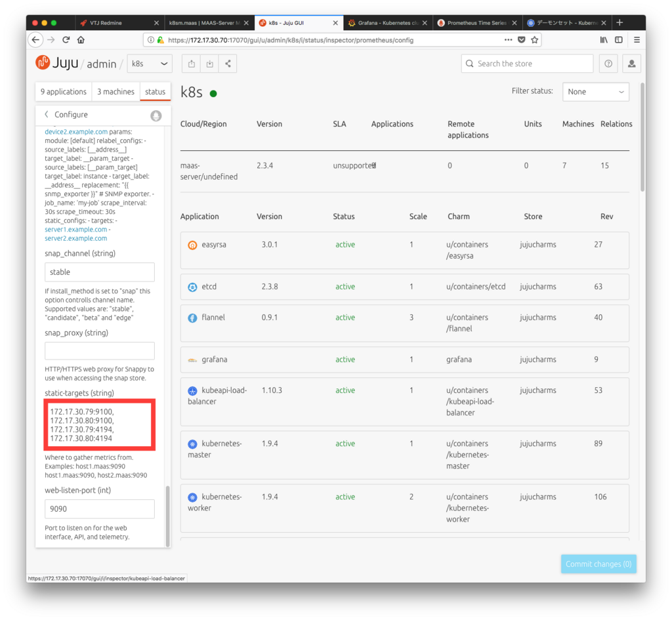The width and height of the screenshot is (672, 620).
Task: Select the 3 machines tab
Action: pyautogui.click(x=115, y=92)
